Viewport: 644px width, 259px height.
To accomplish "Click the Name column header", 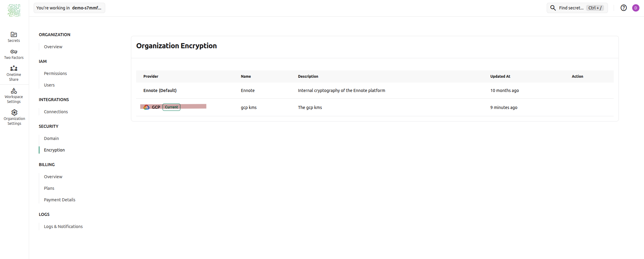I will (x=246, y=77).
